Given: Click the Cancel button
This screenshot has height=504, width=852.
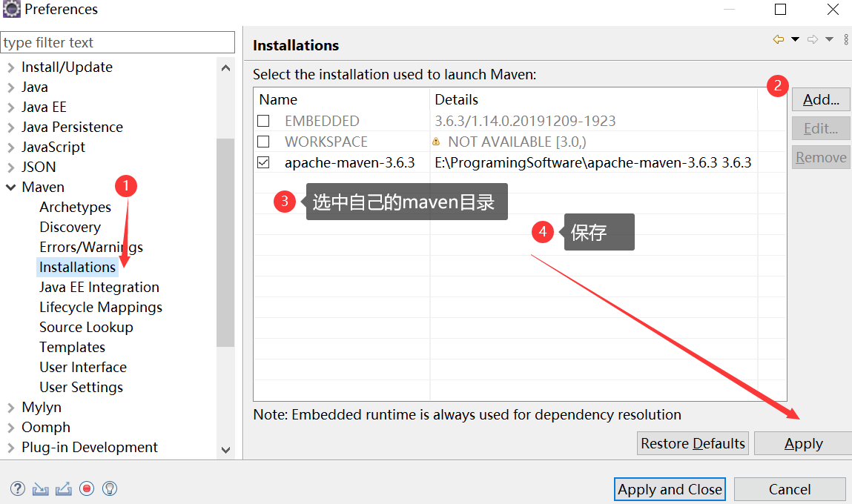Looking at the screenshot, I should click(790, 489).
